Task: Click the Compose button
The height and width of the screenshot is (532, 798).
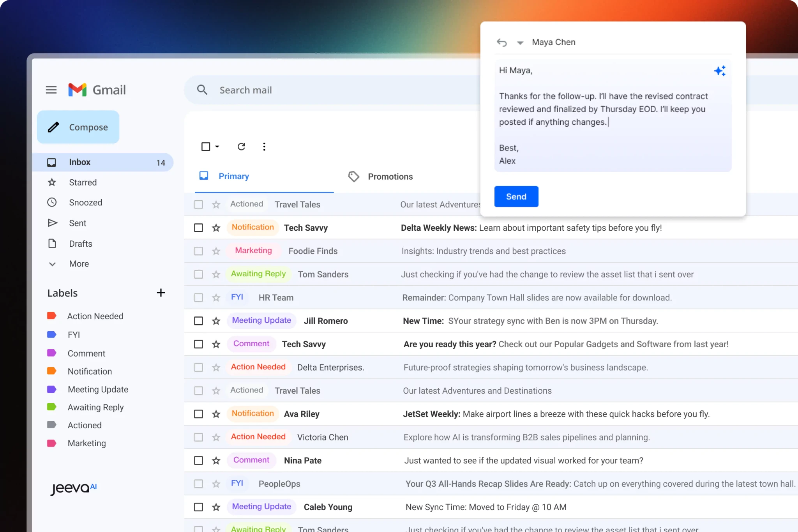Action: pyautogui.click(x=78, y=127)
